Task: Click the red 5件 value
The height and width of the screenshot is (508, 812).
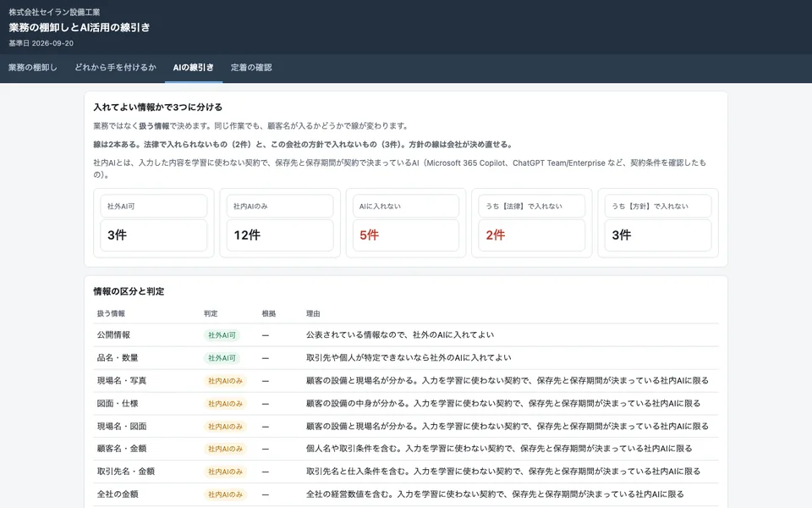Action: coord(370,235)
